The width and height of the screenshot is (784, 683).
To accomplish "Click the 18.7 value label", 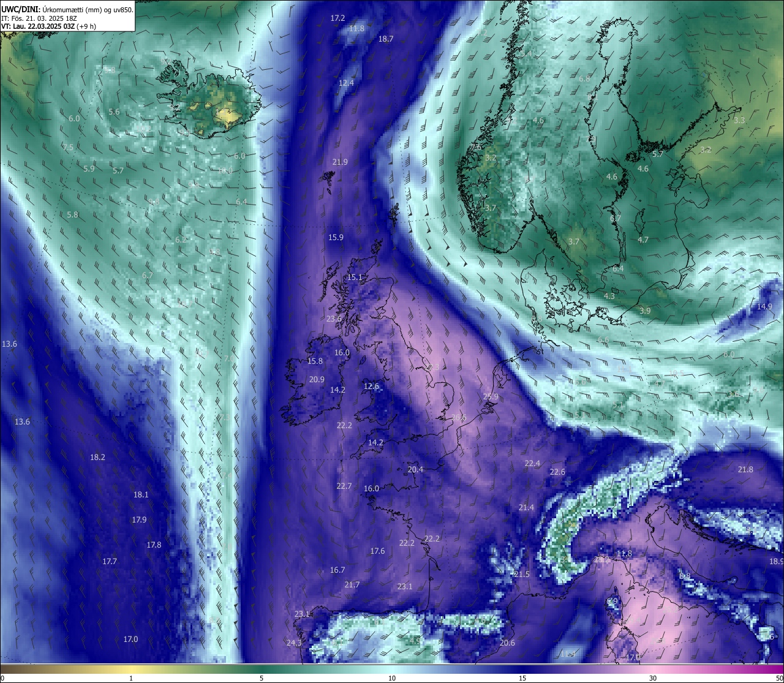I will pyautogui.click(x=386, y=39).
